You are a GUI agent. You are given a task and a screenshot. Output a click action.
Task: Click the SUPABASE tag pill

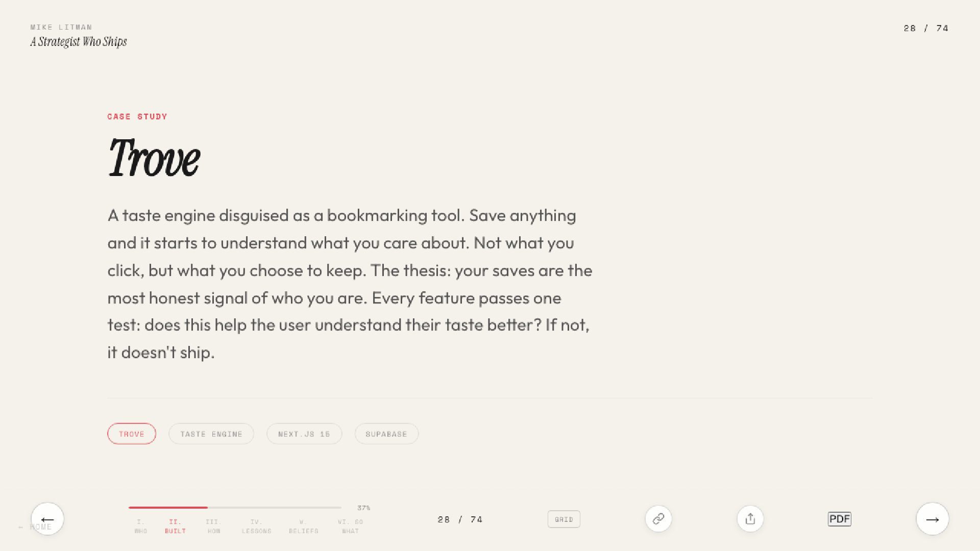pyautogui.click(x=386, y=434)
